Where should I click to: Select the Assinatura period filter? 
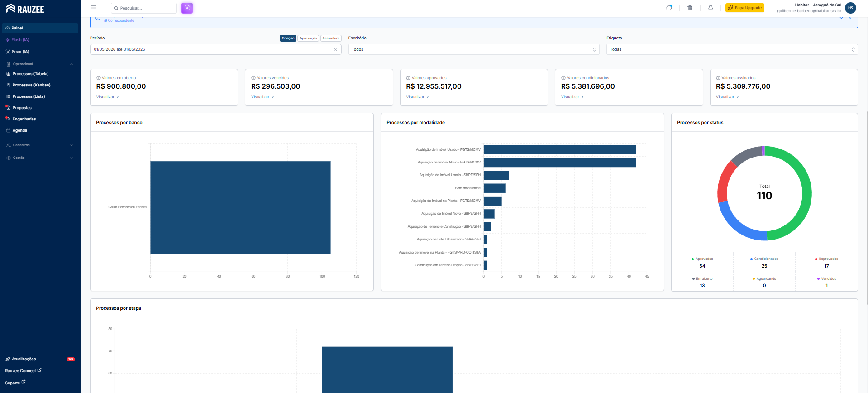coord(331,38)
